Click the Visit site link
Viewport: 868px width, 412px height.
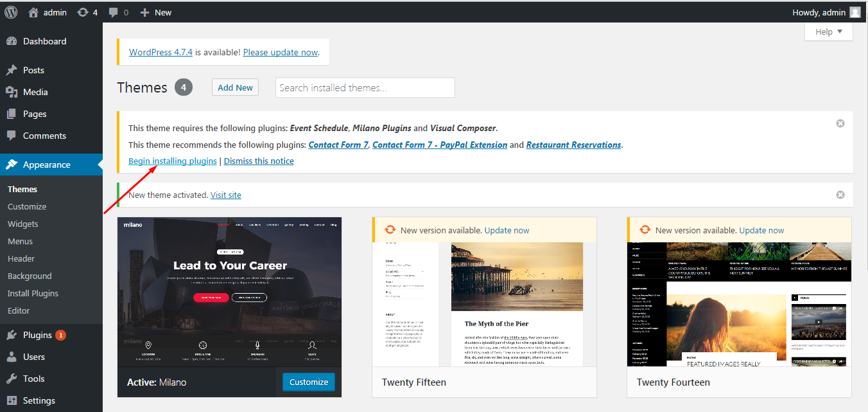pyautogui.click(x=226, y=195)
